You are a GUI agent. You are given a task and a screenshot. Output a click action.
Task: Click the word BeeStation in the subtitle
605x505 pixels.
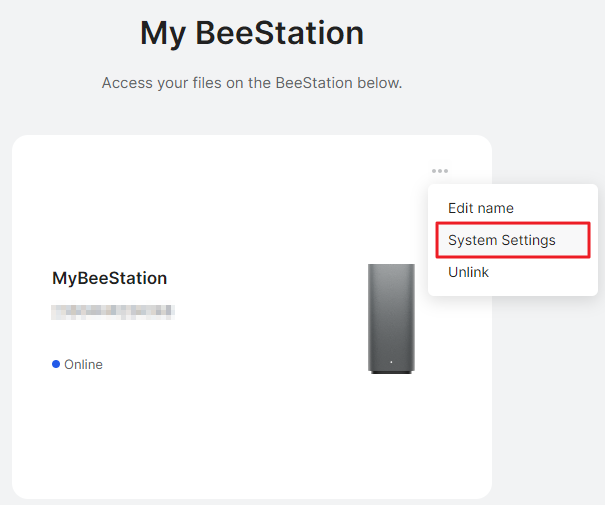click(x=314, y=83)
